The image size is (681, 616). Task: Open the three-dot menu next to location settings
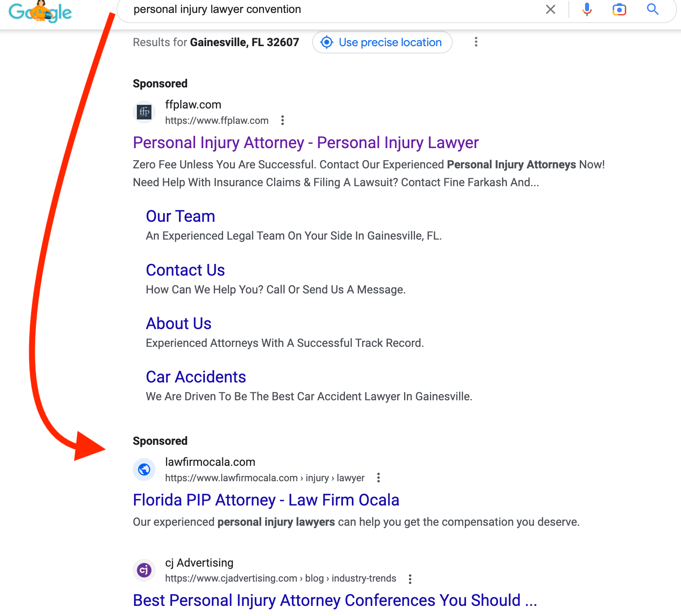pyautogui.click(x=476, y=42)
